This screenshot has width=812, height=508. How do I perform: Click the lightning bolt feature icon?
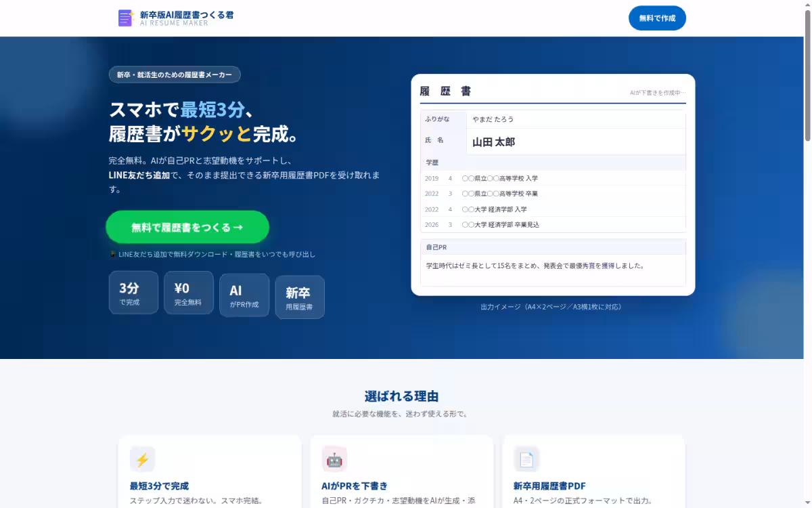pos(142,460)
